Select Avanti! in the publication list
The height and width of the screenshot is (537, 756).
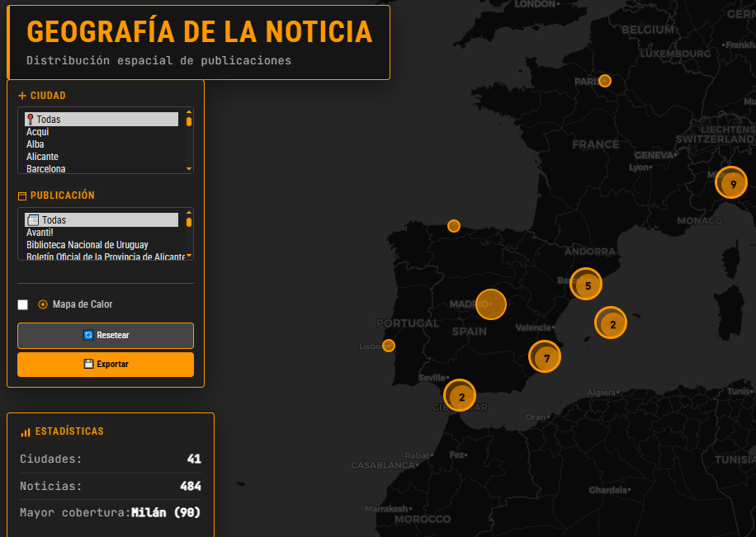[40, 232]
